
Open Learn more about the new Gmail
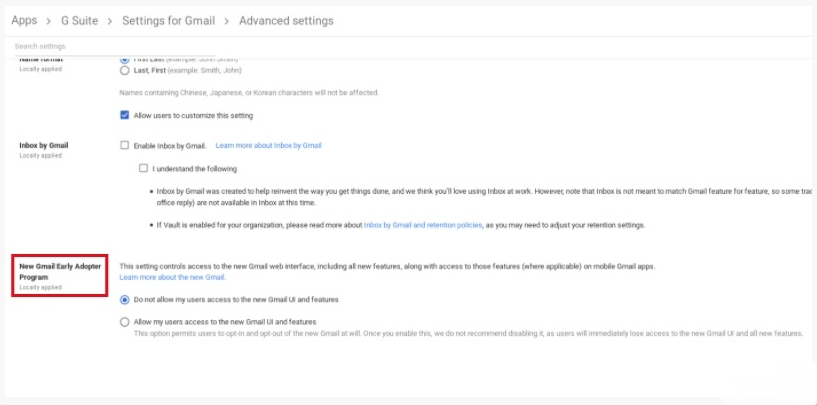point(172,277)
